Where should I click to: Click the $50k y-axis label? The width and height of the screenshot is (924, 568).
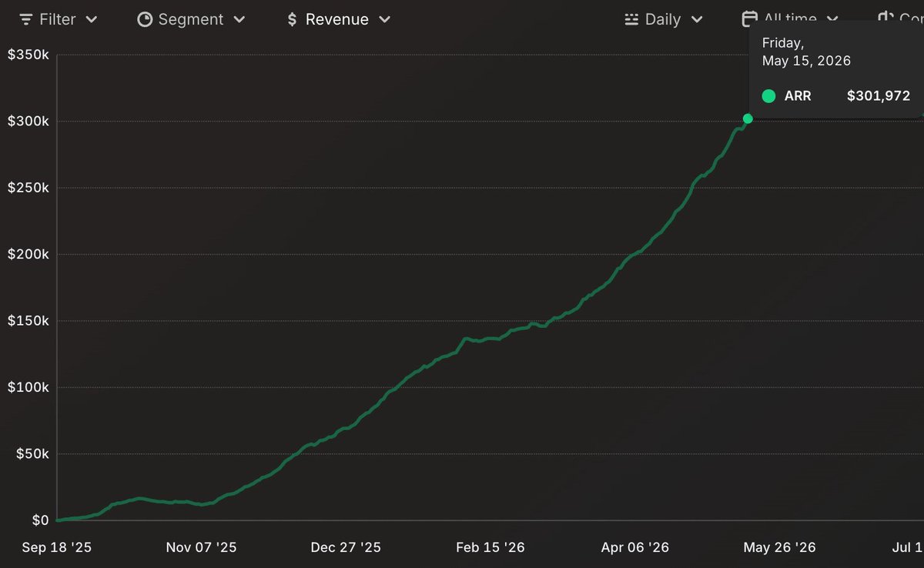(x=32, y=454)
